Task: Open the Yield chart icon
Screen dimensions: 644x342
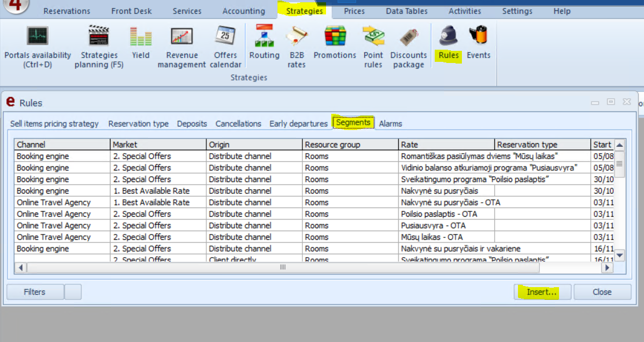Action: pyautogui.click(x=140, y=36)
